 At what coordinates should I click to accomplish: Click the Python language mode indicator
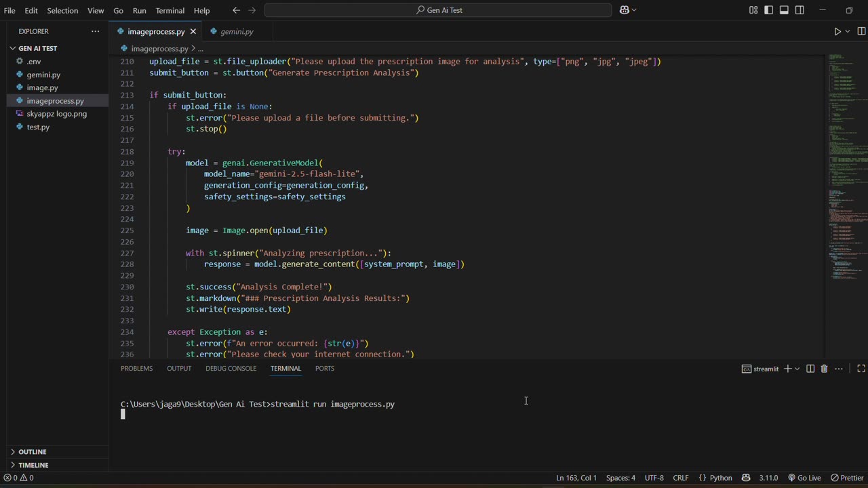coord(715,478)
